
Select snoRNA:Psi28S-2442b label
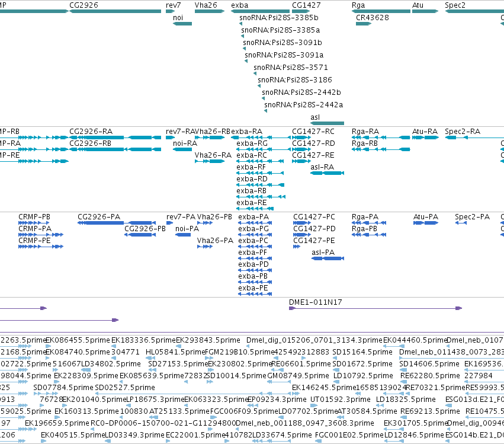coord(301,92)
